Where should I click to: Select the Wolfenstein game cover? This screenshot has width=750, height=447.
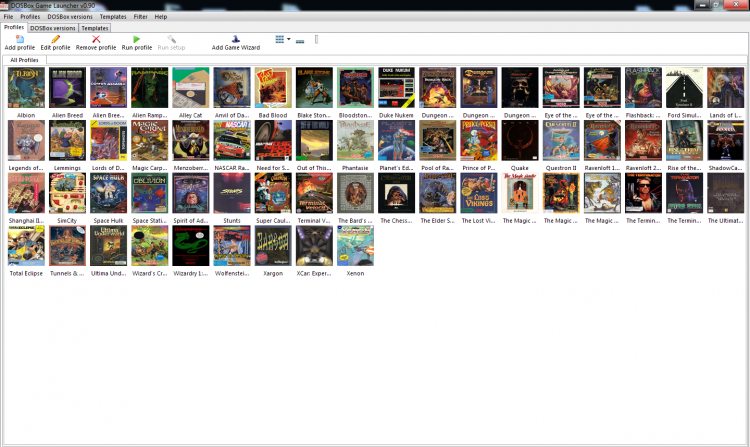[232, 246]
